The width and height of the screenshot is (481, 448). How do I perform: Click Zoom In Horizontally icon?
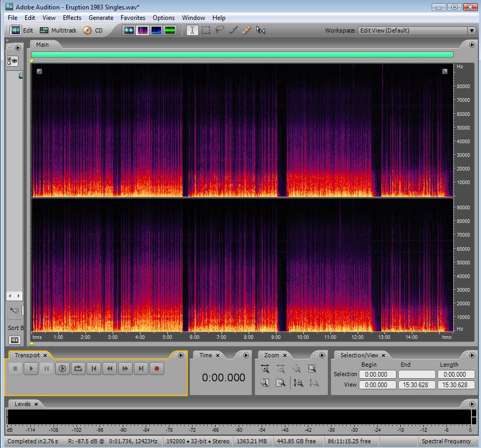coord(265,369)
